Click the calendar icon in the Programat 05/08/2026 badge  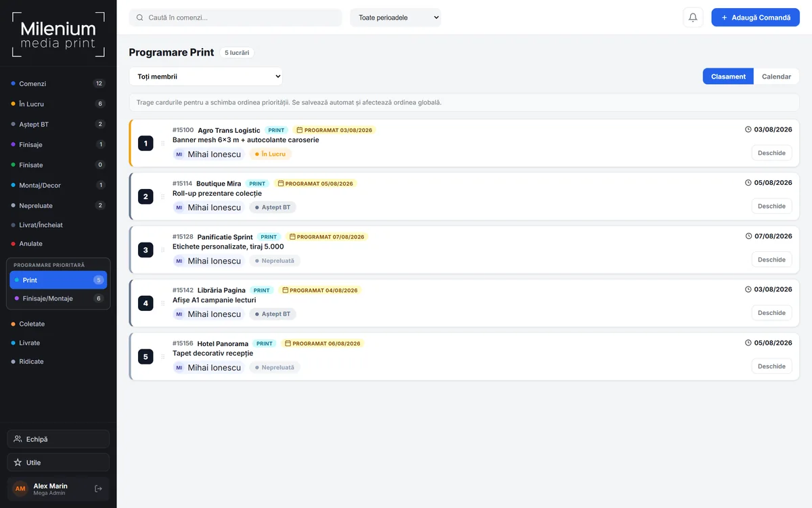[281, 184]
